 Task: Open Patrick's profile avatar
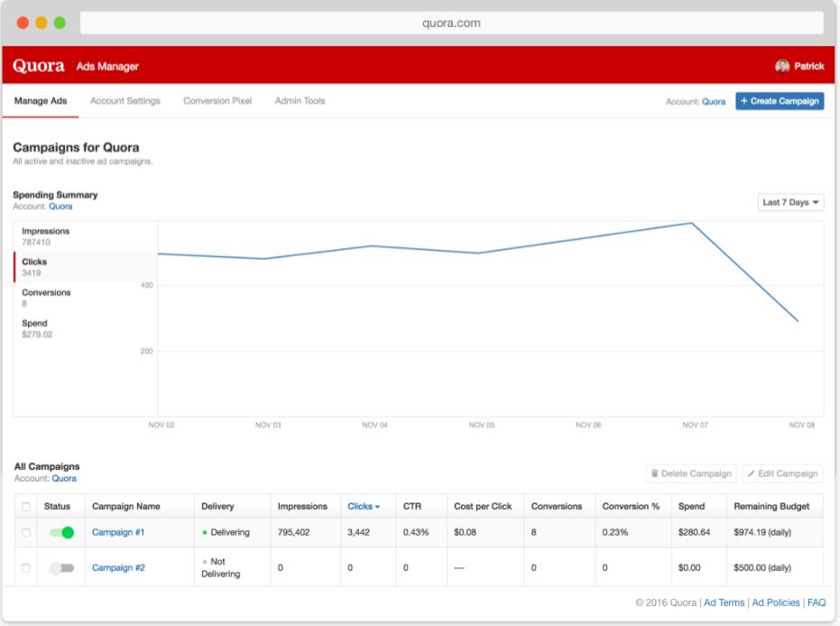coord(782,66)
